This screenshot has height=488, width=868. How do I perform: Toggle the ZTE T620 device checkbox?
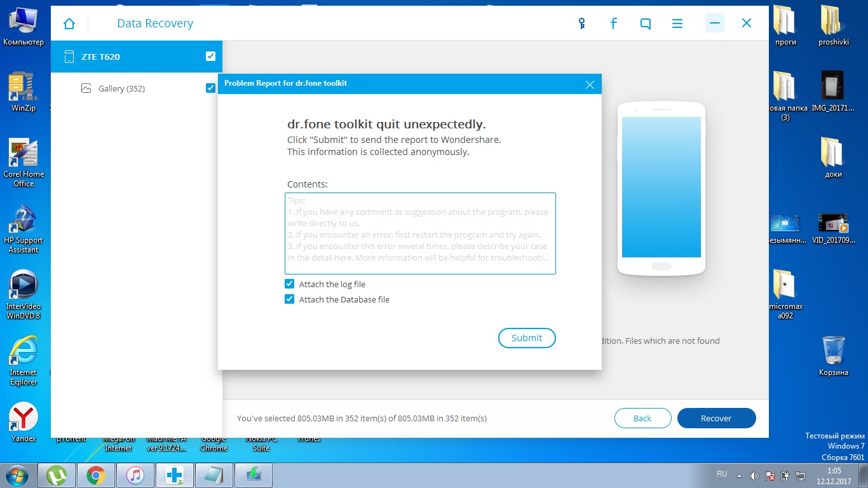pos(211,57)
